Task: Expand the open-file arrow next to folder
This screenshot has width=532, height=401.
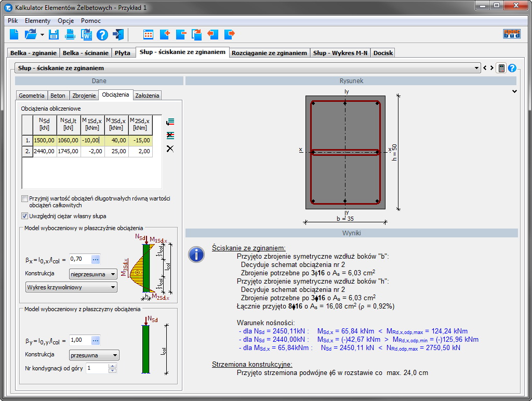Action: click(x=42, y=35)
